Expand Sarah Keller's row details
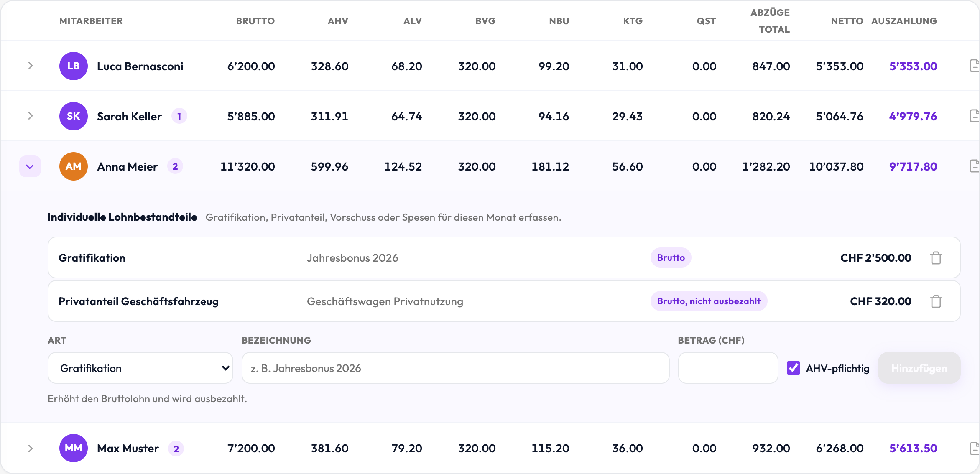 click(x=30, y=116)
